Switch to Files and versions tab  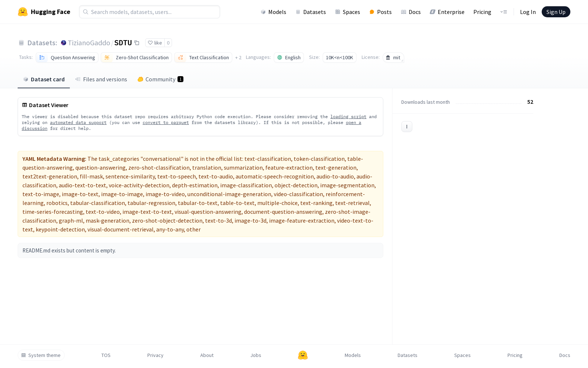point(101,79)
